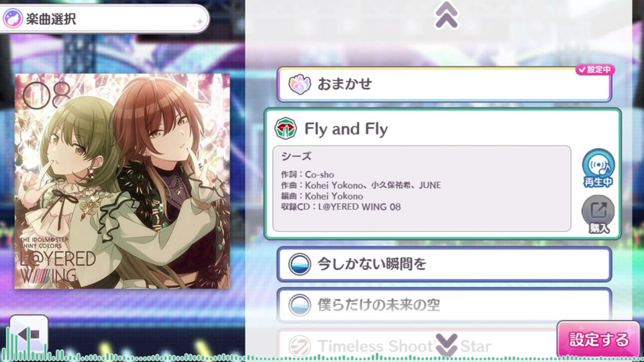Click the 僕らだけの未来の空 orb icon
The image size is (644, 362).
(x=299, y=305)
